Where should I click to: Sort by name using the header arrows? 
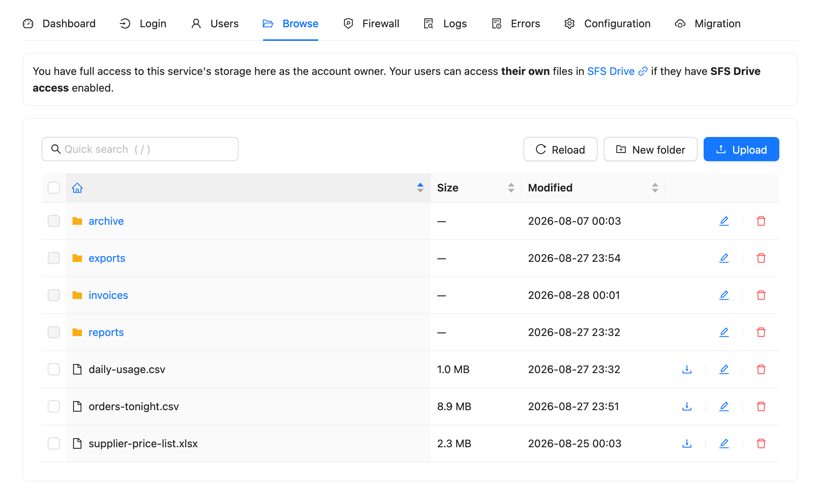[x=420, y=188]
